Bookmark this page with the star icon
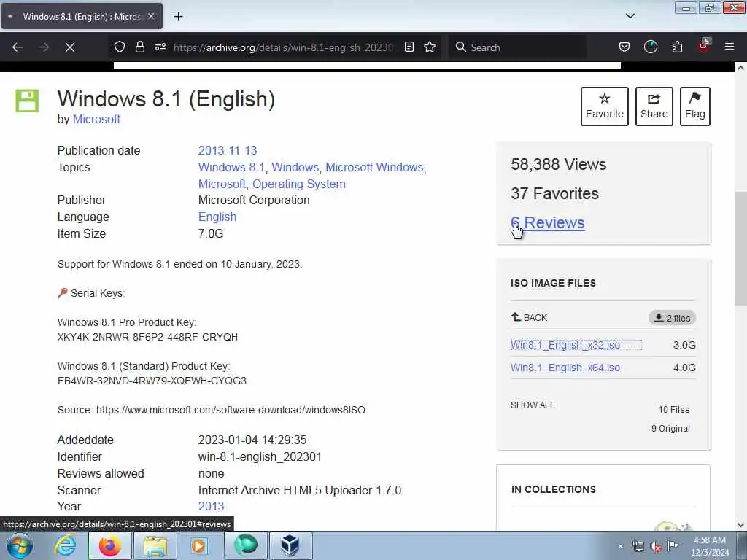747x560 pixels. [430, 47]
